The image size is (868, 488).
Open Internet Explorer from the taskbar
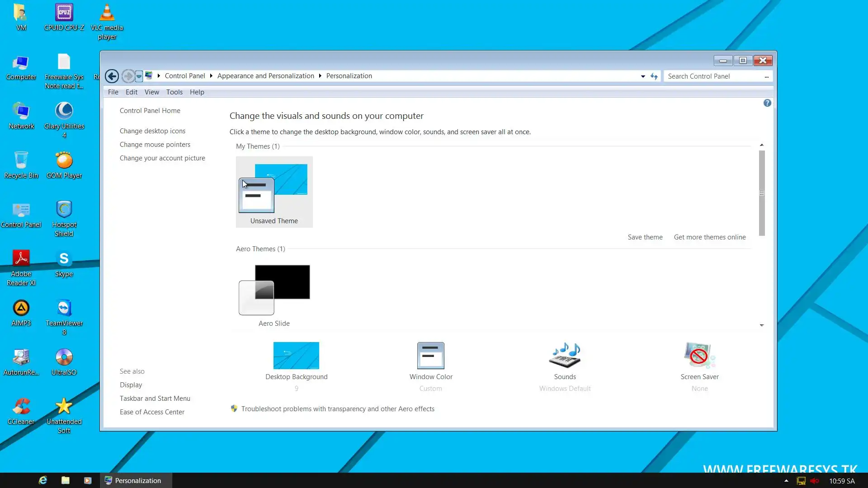pyautogui.click(x=43, y=480)
